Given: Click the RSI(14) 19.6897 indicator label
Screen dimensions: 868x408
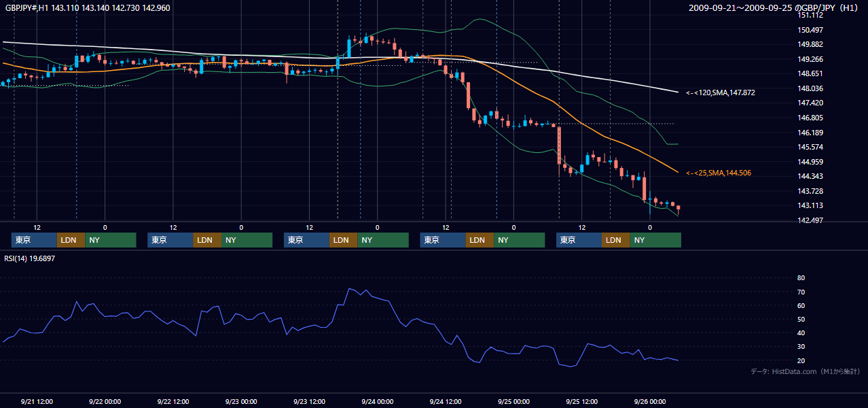Looking at the screenshot, I should coord(30,258).
